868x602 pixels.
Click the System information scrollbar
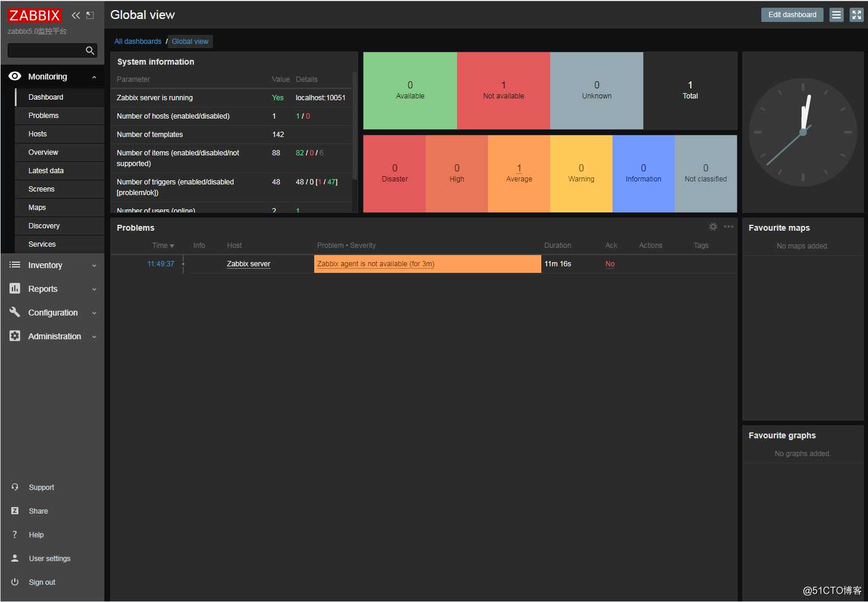[355, 126]
